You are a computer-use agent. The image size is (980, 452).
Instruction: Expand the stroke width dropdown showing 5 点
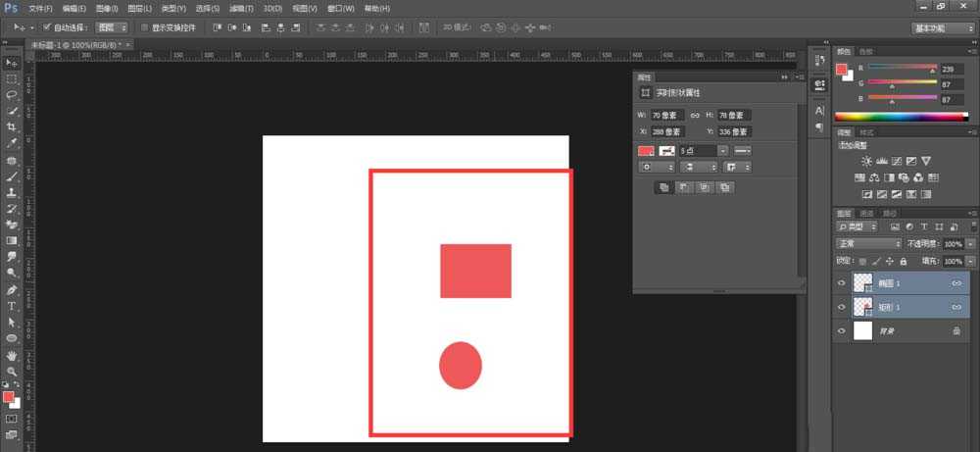pyautogui.click(x=723, y=150)
